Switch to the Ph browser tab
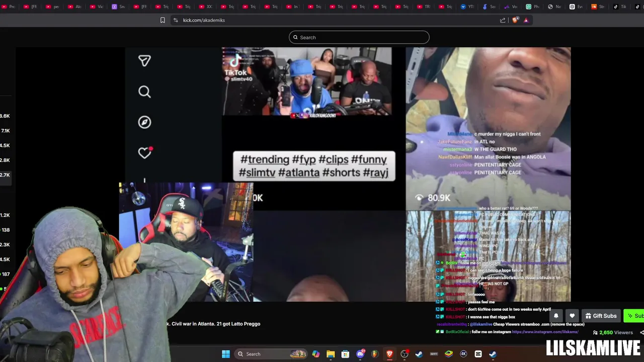Screen dimensions: 644x362 coord(533,7)
